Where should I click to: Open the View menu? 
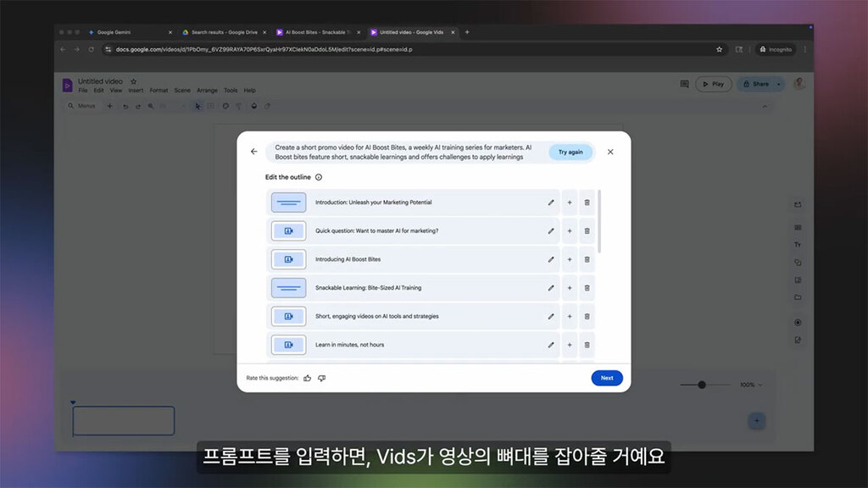(x=115, y=90)
